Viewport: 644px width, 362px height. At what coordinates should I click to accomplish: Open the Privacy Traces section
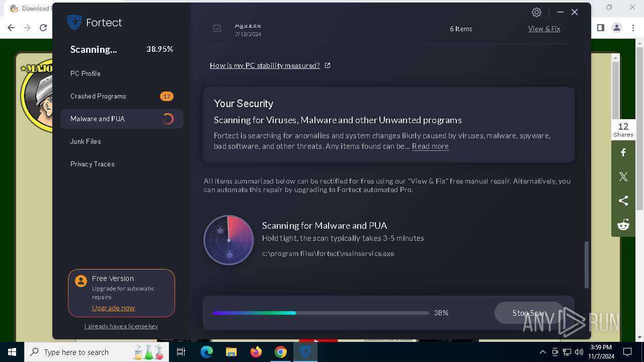[x=93, y=164]
